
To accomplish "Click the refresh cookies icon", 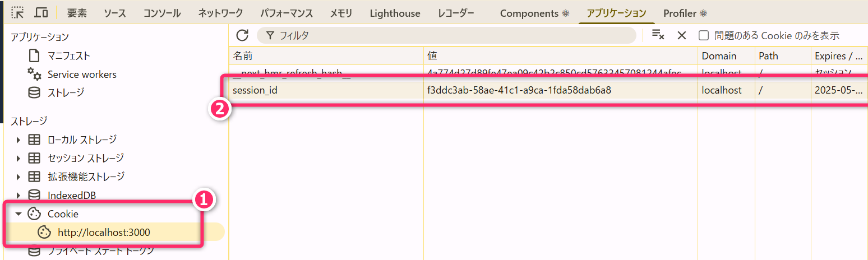I will coord(242,35).
